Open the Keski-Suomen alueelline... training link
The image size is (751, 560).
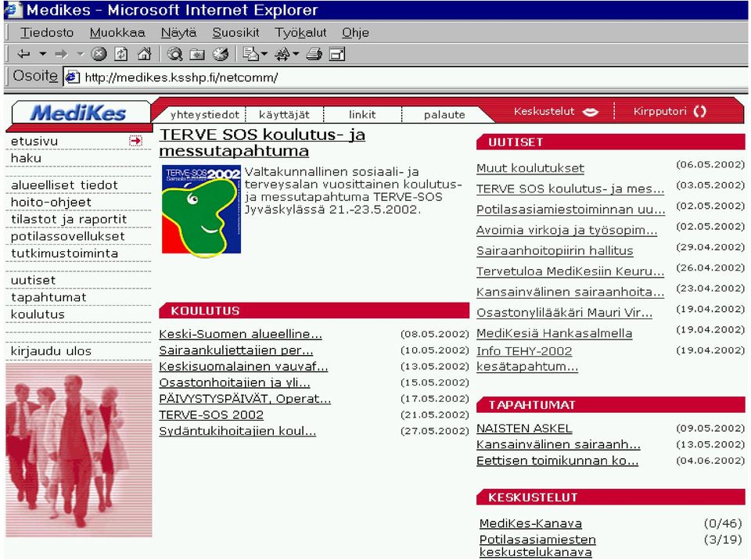tap(240, 334)
